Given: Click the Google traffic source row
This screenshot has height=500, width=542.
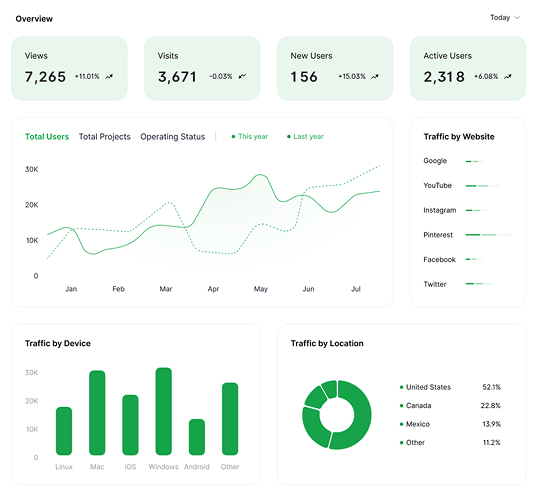Looking at the screenshot, I should coord(454,161).
